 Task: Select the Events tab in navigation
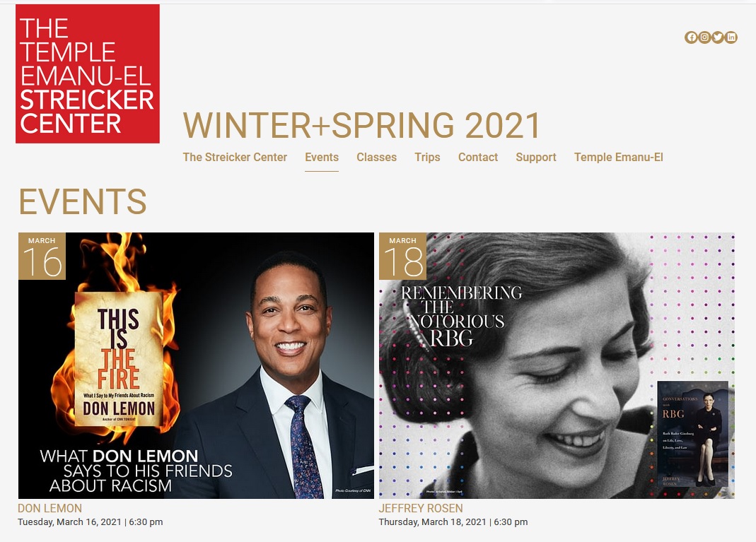pos(322,157)
